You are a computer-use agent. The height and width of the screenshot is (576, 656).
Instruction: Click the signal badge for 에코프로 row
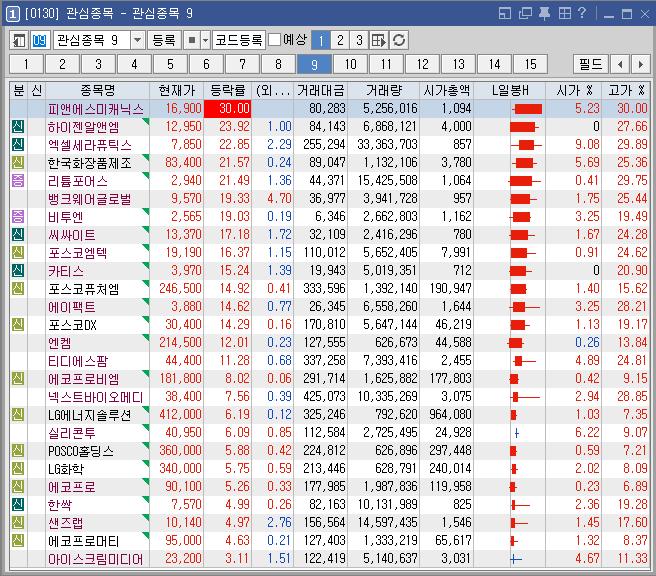pyautogui.click(x=18, y=486)
